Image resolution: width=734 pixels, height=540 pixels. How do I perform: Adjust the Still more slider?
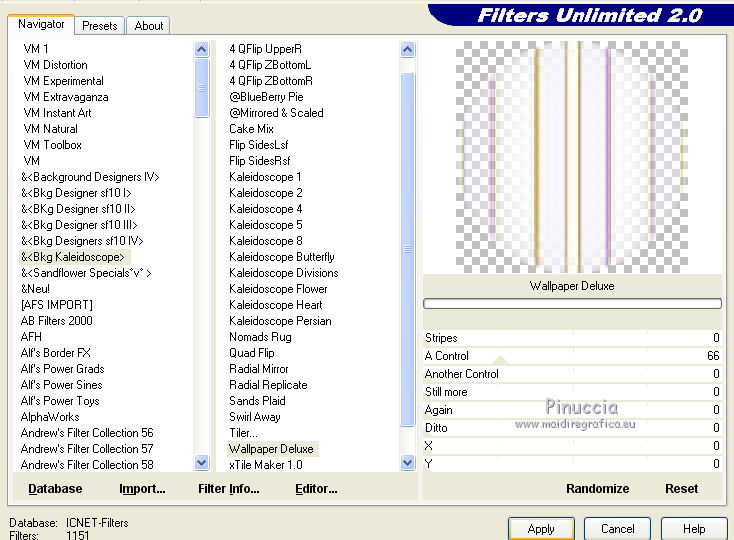572,392
